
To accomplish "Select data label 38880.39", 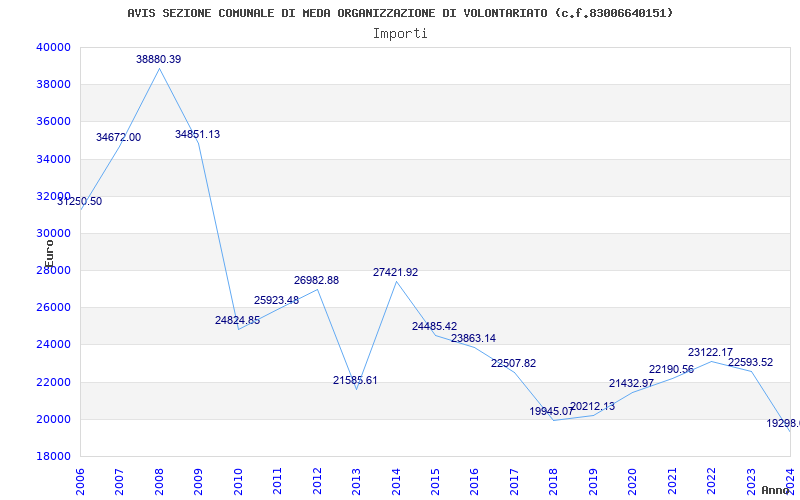I will point(159,59).
